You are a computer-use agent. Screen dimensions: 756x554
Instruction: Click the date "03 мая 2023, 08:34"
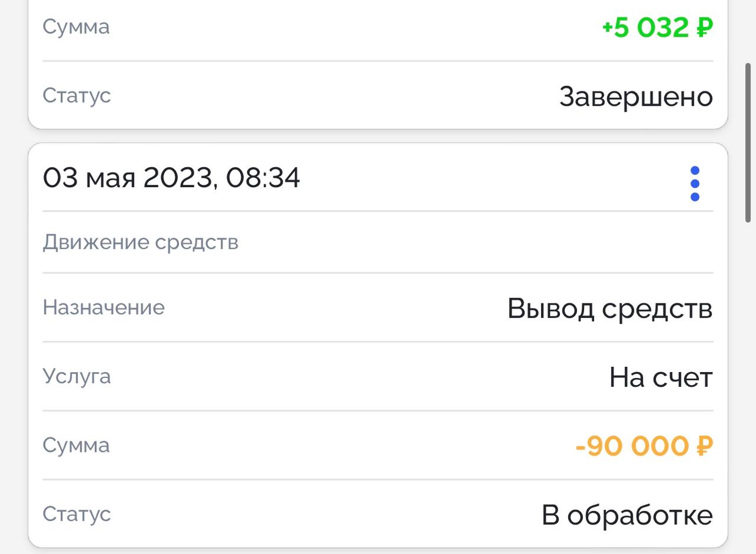(171, 178)
